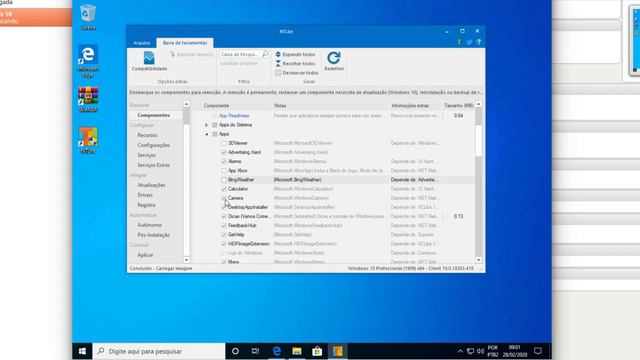Image resolution: width=640 pixels, height=360 pixels.
Task: Click the Recolher todos icon
Action: 278,63
